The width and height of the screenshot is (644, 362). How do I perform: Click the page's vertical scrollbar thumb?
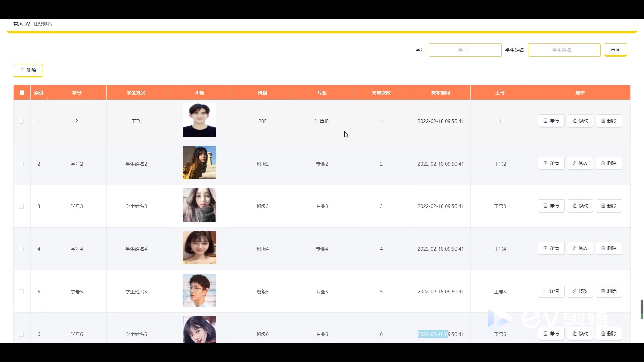coord(642,309)
